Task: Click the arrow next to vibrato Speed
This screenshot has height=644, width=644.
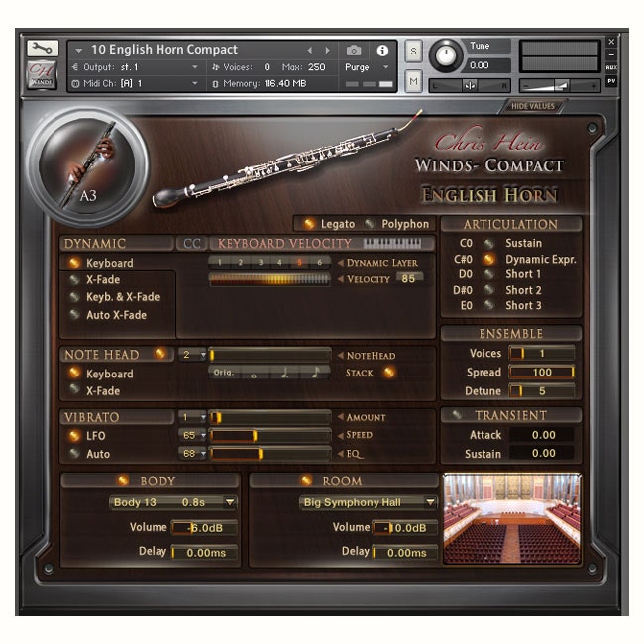Action: pyautogui.click(x=341, y=435)
